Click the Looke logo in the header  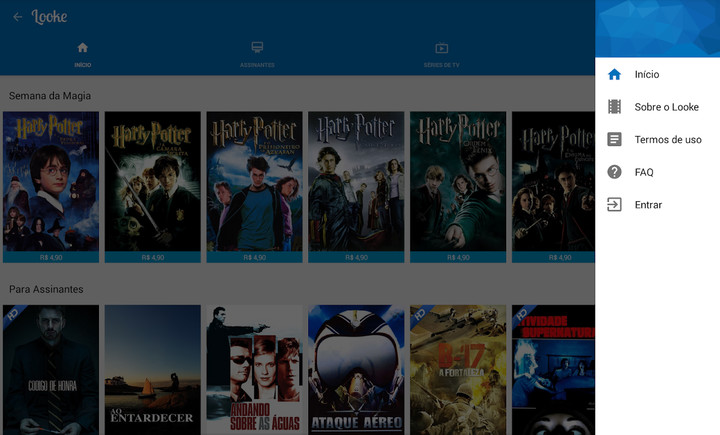[x=50, y=17]
